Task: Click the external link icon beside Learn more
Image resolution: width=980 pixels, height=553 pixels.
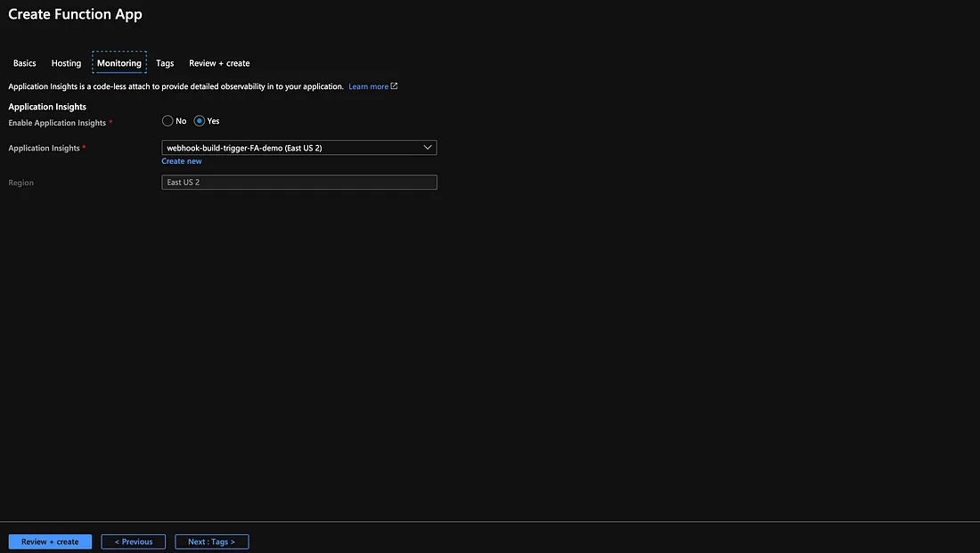Action: [x=394, y=86]
